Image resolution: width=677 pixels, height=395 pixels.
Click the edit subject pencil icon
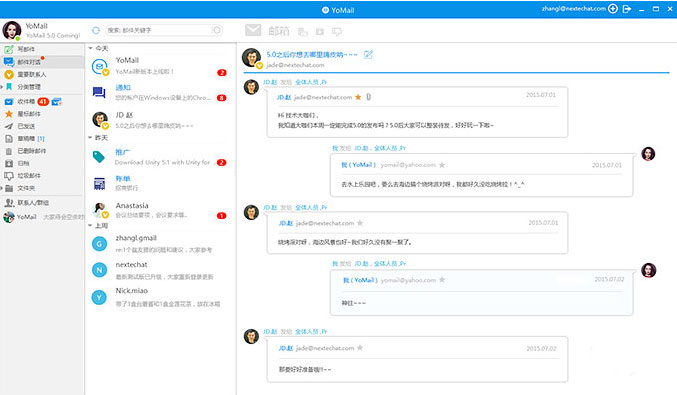[368, 54]
